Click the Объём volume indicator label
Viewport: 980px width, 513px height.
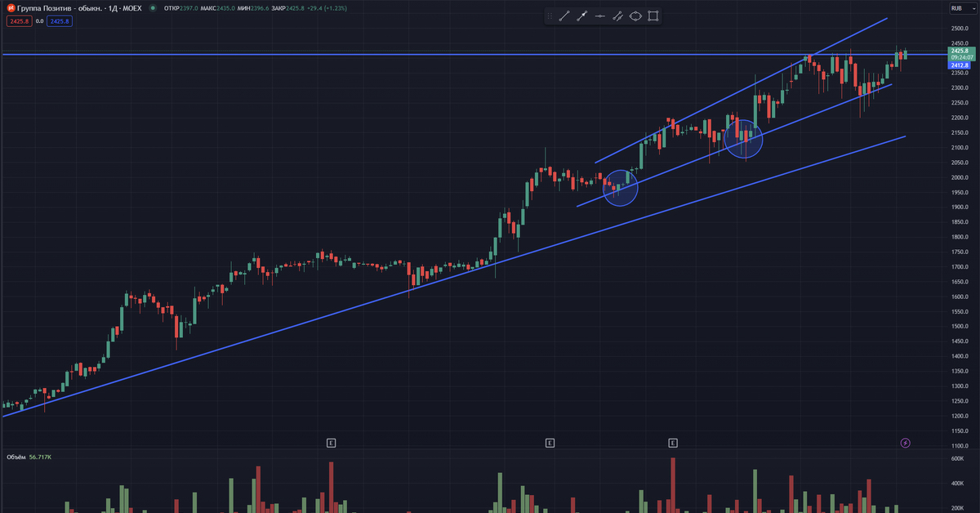coord(16,457)
